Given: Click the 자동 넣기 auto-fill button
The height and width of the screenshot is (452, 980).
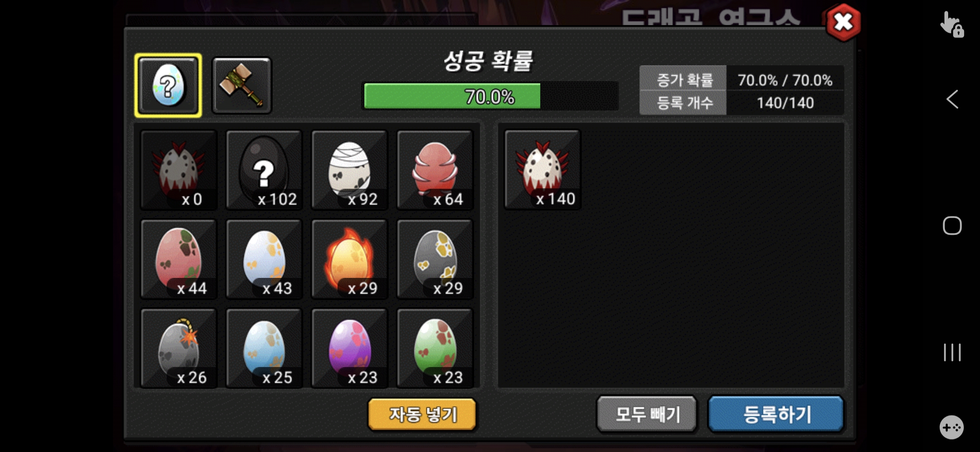Looking at the screenshot, I should [x=422, y=414].
